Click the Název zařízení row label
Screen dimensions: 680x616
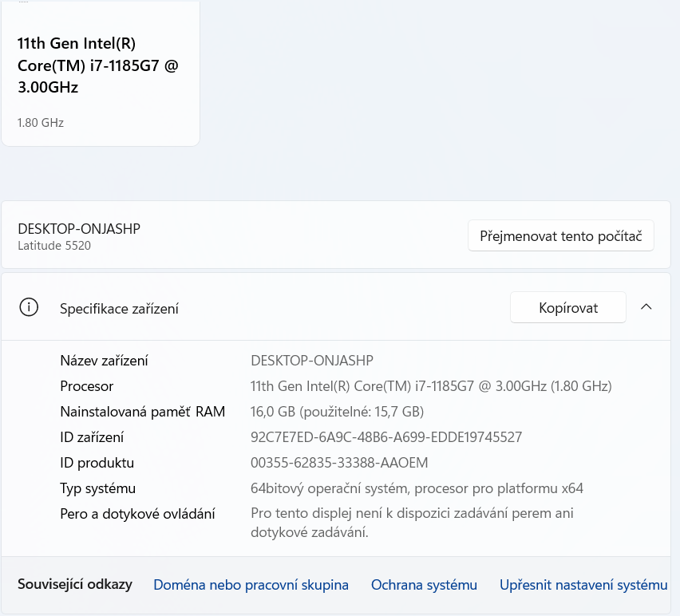coord(102,361)
